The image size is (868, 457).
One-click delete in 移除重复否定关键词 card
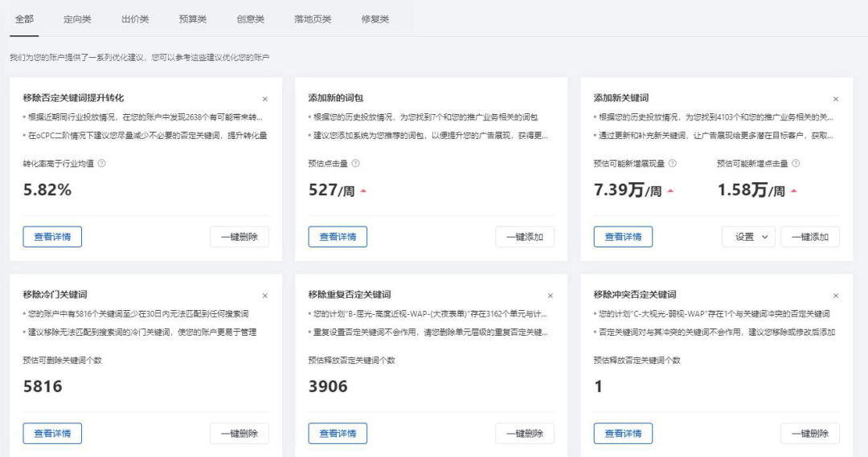click(x=525, y=433)
